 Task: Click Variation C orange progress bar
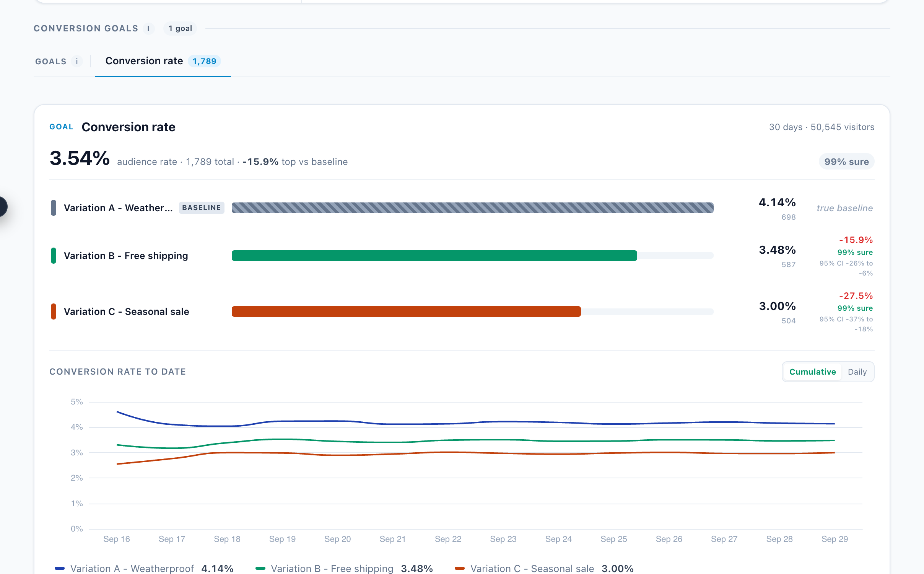point(406,311)
